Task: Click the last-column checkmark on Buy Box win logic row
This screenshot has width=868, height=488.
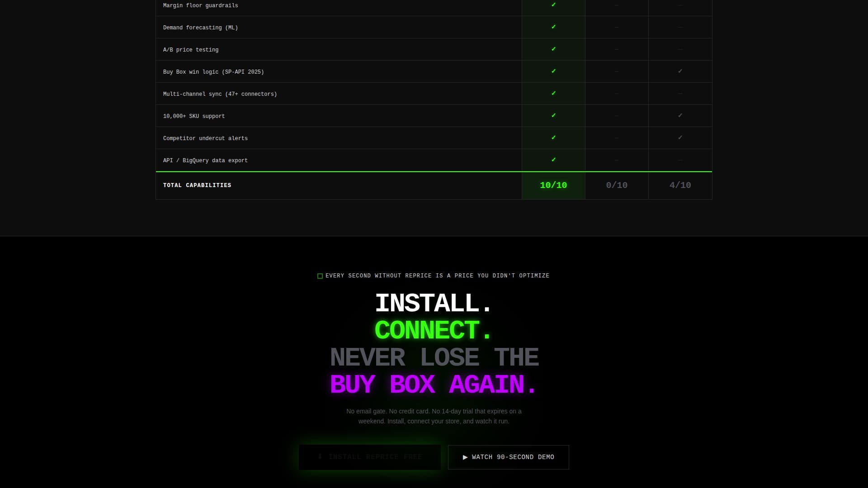Action: click(x=680, y=71)
